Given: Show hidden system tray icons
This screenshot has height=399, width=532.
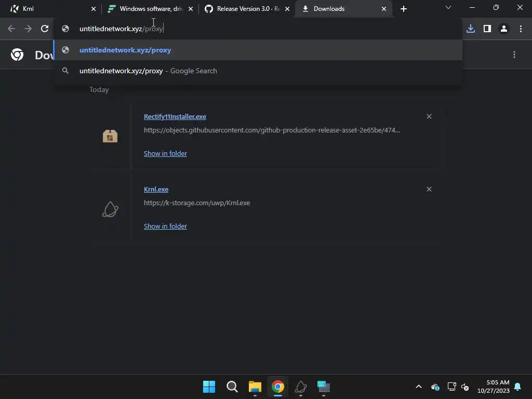Looking at the screenshot, I should 419,387.
